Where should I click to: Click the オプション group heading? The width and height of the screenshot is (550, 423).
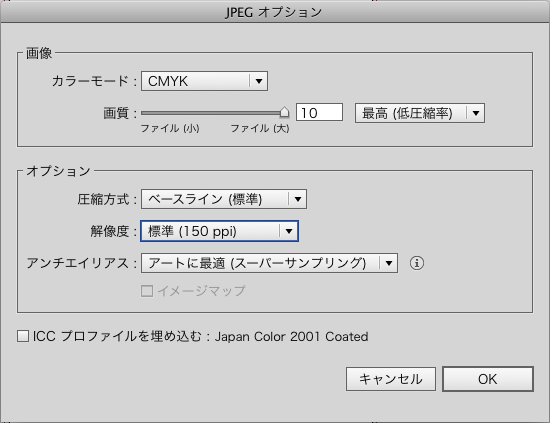58,171
